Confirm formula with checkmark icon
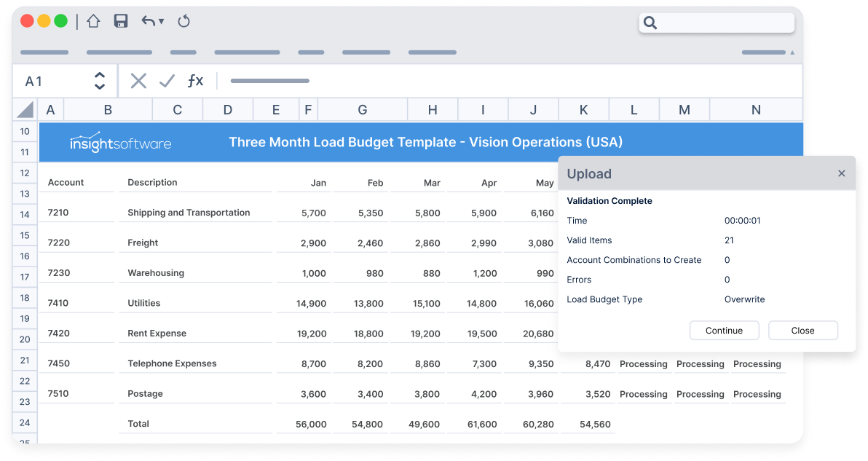868x461 pixels. tap(167, 81)
